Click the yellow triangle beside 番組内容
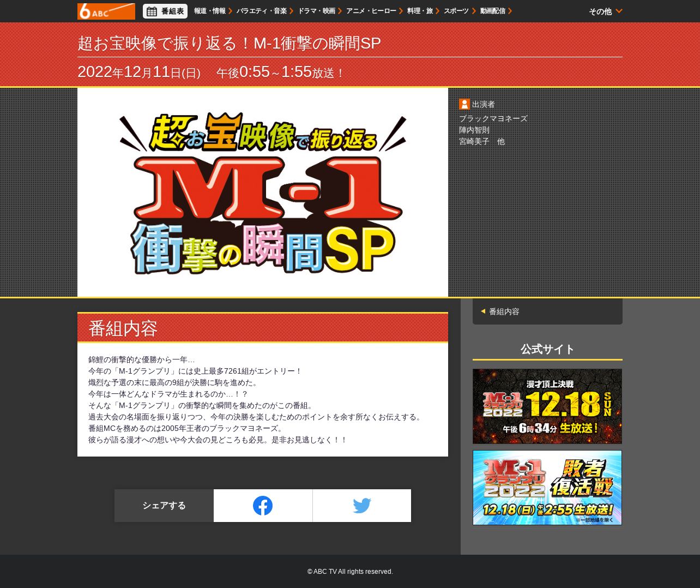The image size is (700, 588). click(483, 311)
